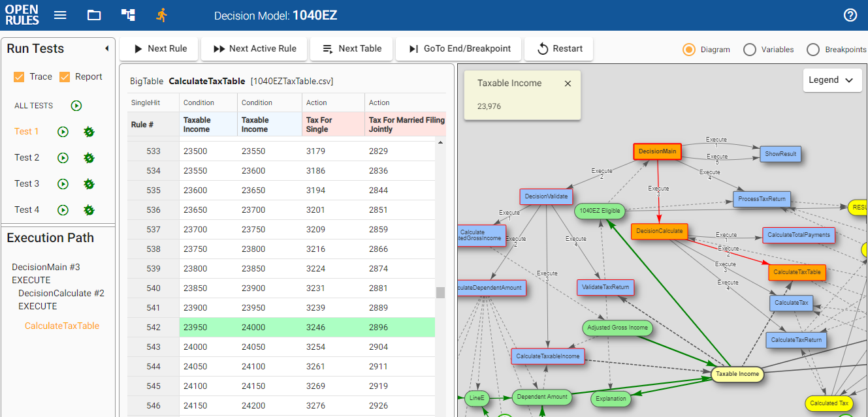This screenshot has width=868, height=417.
Task: Debug Test 2 with the bug icon
Action: coord(89,157)
